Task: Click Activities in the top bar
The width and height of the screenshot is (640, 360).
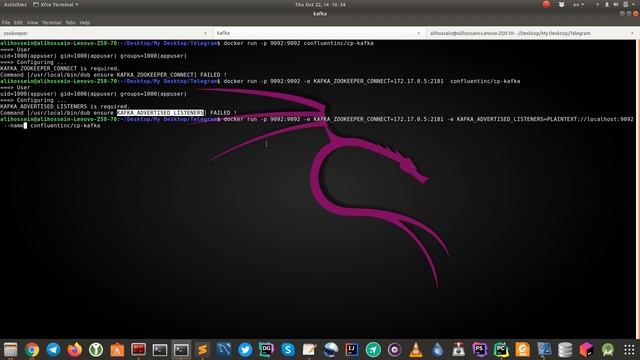Action: (15, 4)
